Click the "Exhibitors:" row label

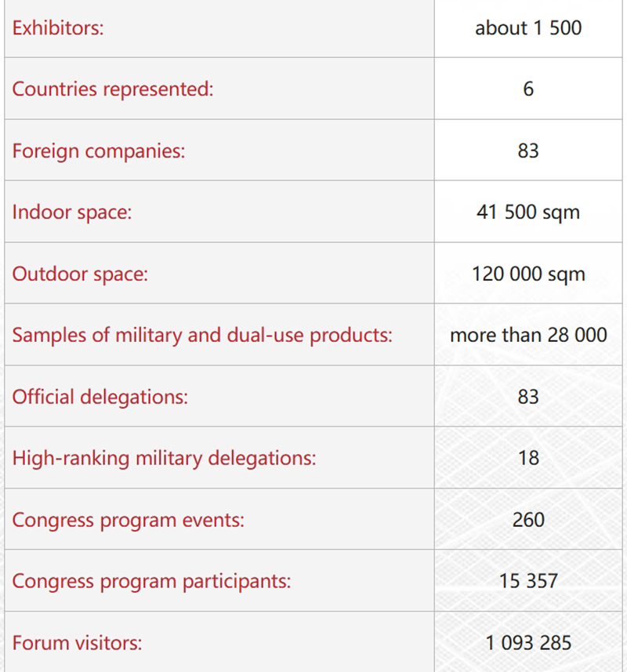click(x=59, y=28)
